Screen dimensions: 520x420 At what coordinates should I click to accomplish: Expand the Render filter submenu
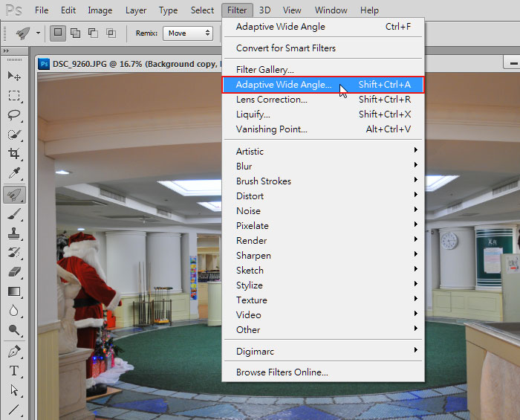tap(322, 241)
